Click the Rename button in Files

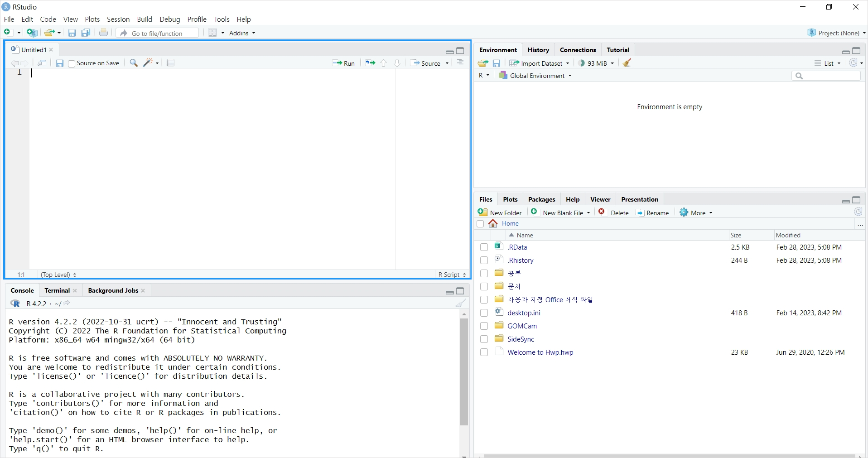coord(652,212)
